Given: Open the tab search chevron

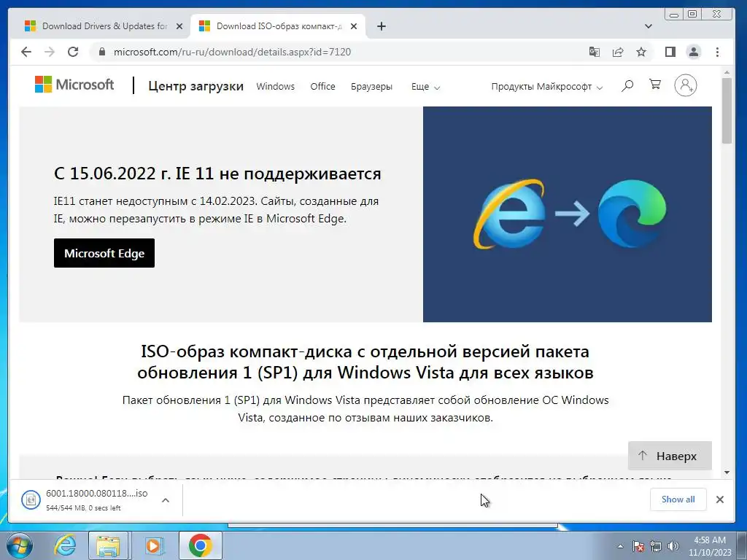Looking at the screenshot, I should pos(649,26).
